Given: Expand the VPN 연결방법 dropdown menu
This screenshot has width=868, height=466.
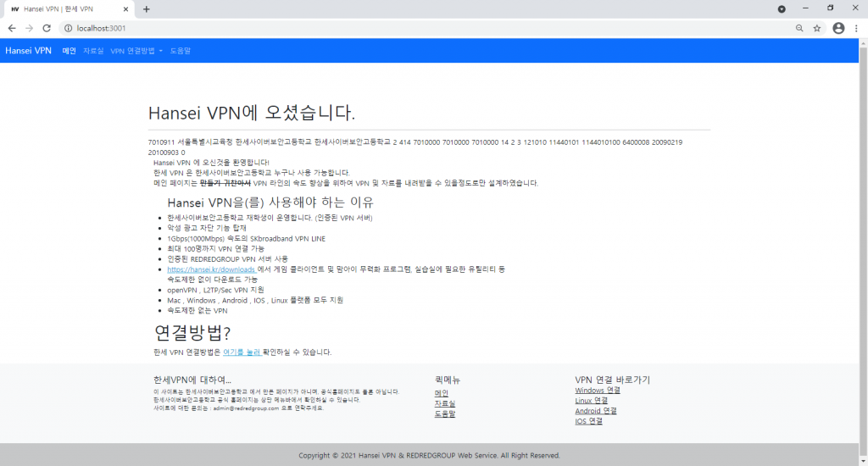Looking at the screenshot, I should (136, 51).
